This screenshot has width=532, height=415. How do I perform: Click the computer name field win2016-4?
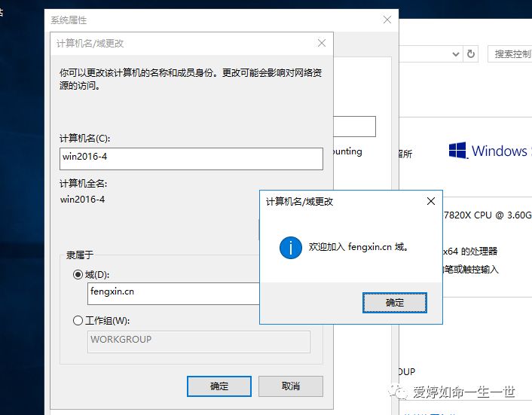tap(191, 159)
